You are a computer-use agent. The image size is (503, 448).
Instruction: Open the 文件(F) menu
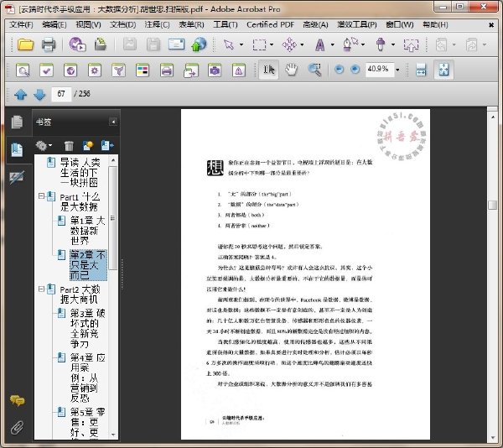click(21, 24)
